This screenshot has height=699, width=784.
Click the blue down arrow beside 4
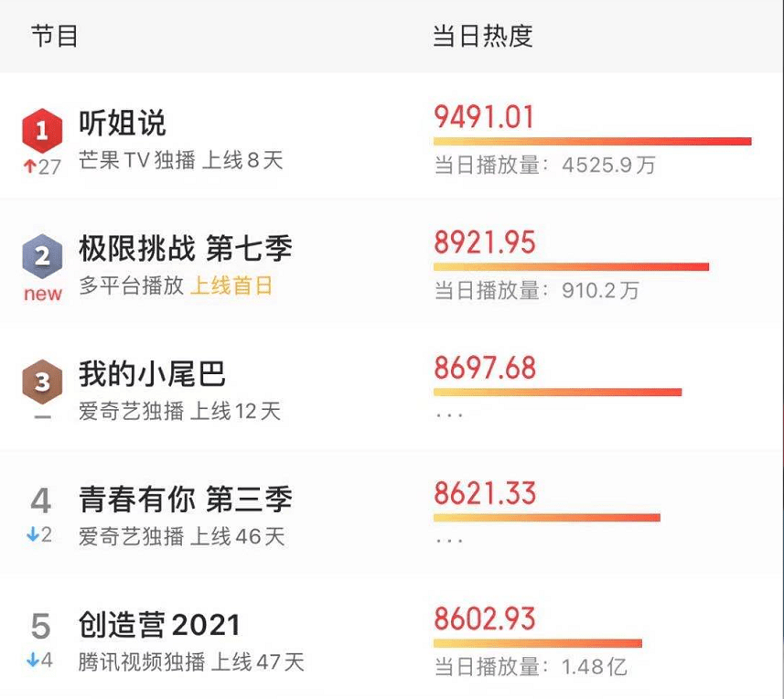coord(33,661)
